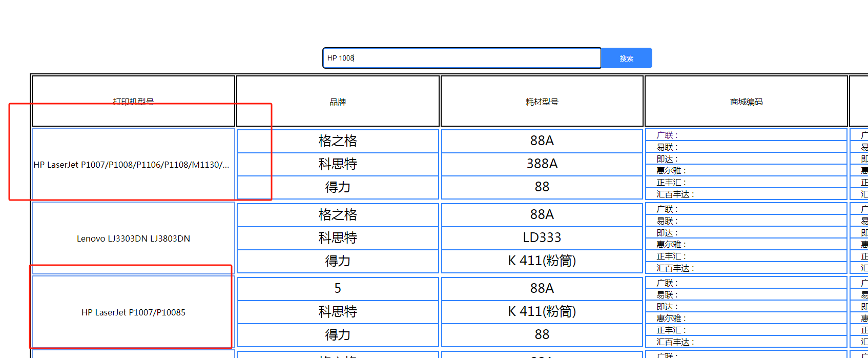Click 即达 mall code in the Lenovo row
The height and width of the screenshot is (358, 868).
click(746, 232)
